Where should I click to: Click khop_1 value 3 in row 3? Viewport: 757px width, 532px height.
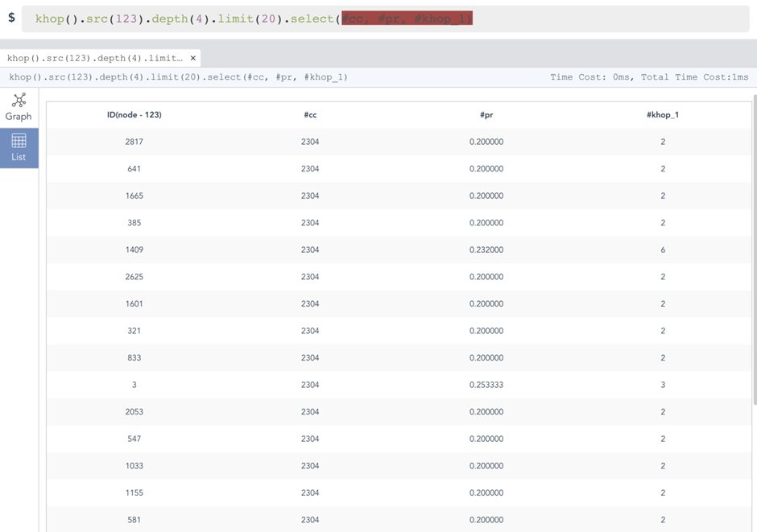pos(663,385)
